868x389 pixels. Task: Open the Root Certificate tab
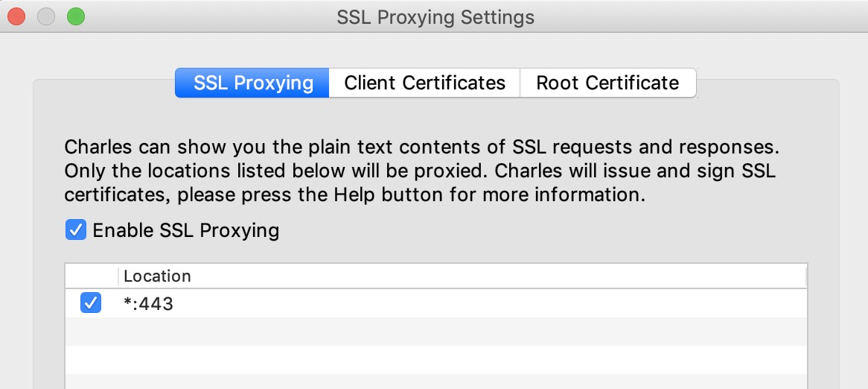point(607,83)
